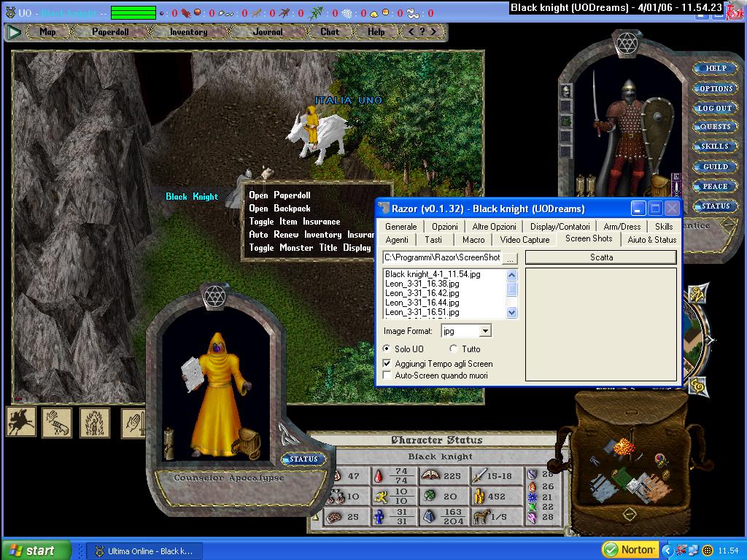Choose Open Backpack from context menu
Viewport: 747px width, 560px height.
(279, 209)
